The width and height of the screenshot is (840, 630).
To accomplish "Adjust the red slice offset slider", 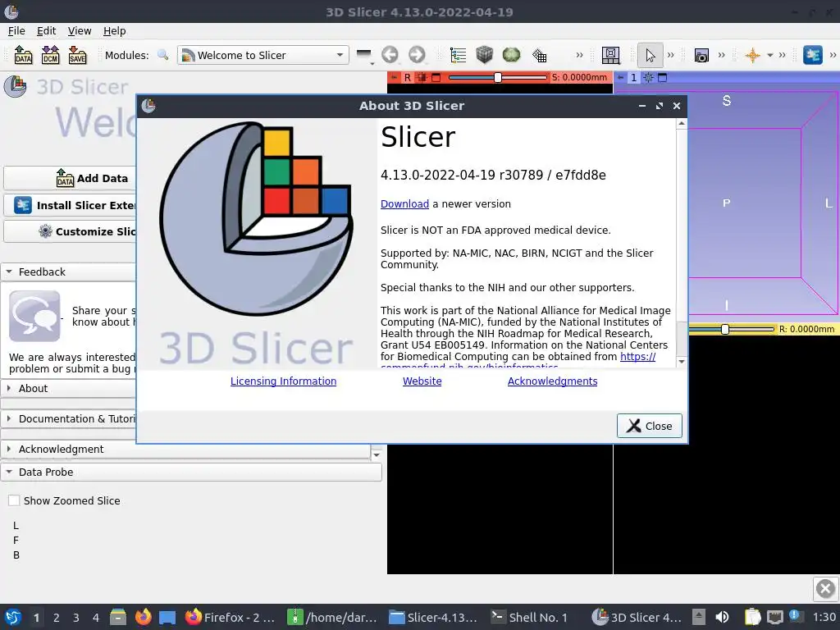I will (498, 77).
